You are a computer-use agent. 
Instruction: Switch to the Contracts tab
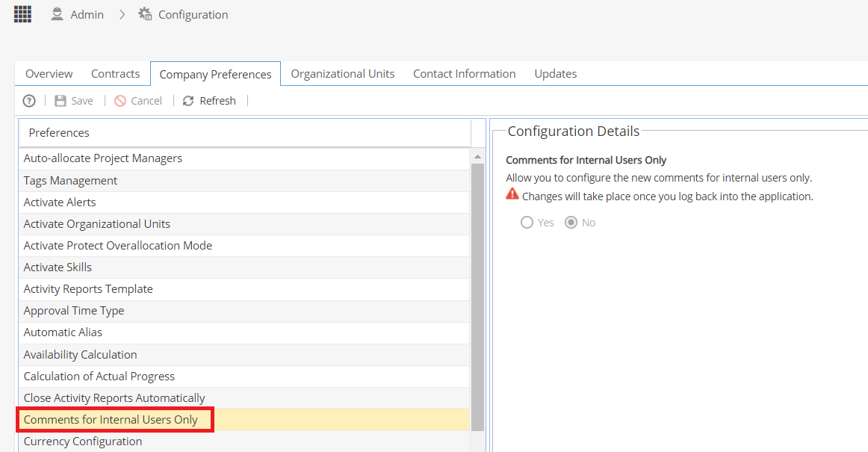115,74
